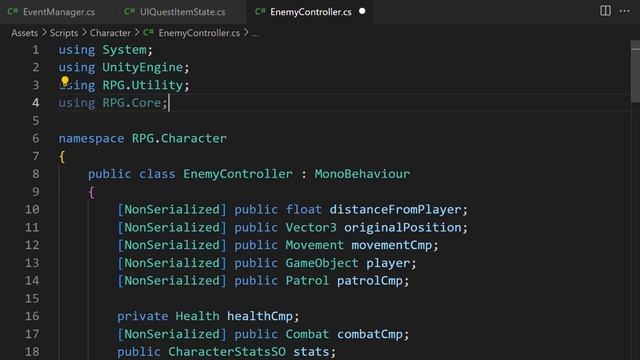Click the C# icon on EnemyController.cs tab
Screen dimensions: 640x360
(x=260, y=11)
